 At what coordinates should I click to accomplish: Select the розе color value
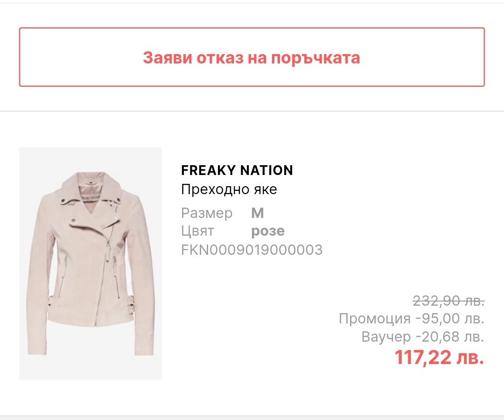pyautogui.click(x=268, y=231)
